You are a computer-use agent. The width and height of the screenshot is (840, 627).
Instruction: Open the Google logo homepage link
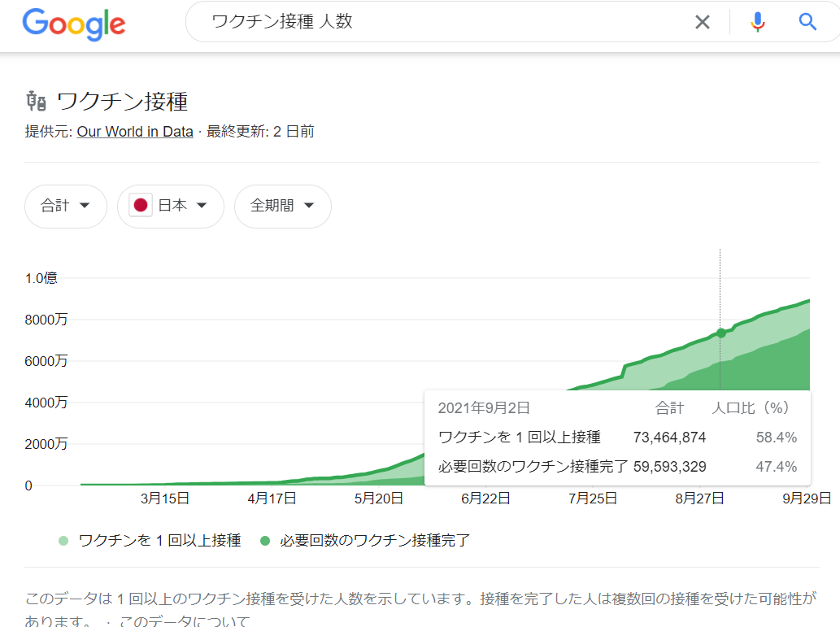tap(74, 24)
